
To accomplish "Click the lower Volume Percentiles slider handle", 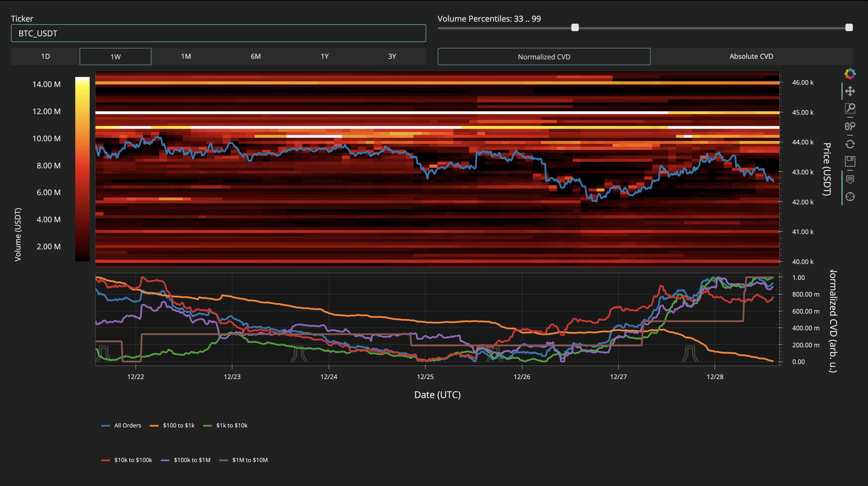I will (x=575, y=28).
